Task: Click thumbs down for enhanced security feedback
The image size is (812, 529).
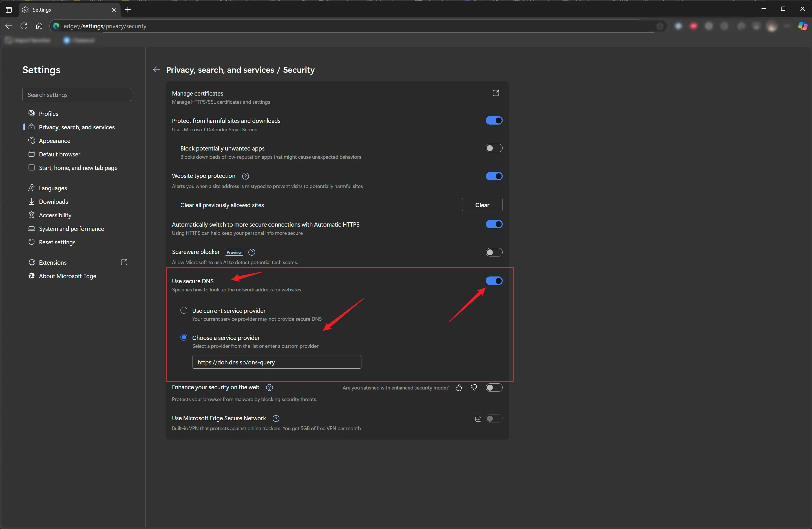Action: 474,388
